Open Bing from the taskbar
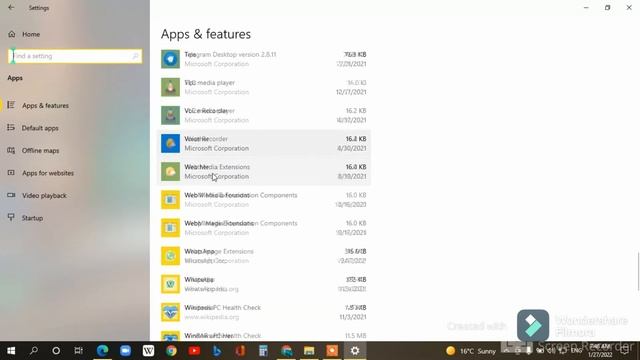The width and height of the screenshot is (640, 360). [x=217, y=351]
